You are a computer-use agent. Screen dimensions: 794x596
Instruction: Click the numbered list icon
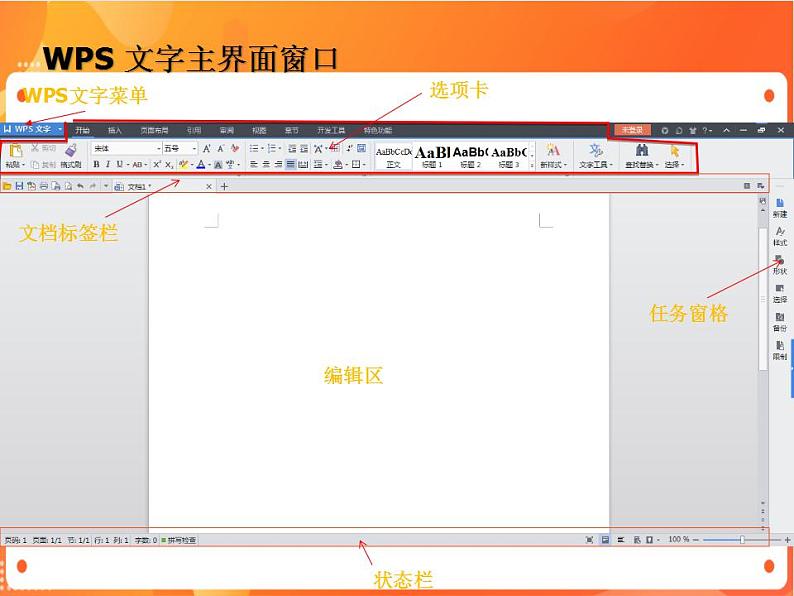click(x=272, y=148)
